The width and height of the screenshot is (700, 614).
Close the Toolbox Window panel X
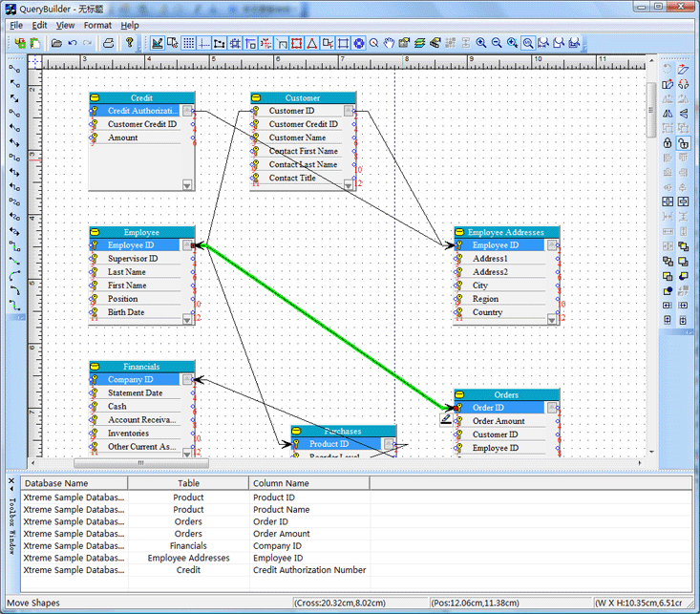(11, 481)
